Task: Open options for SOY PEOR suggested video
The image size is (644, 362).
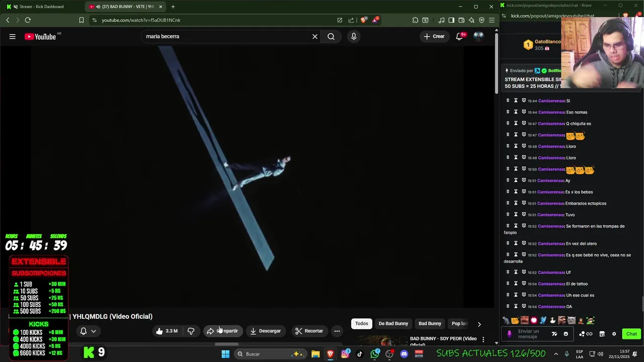Action: point(483,339)
